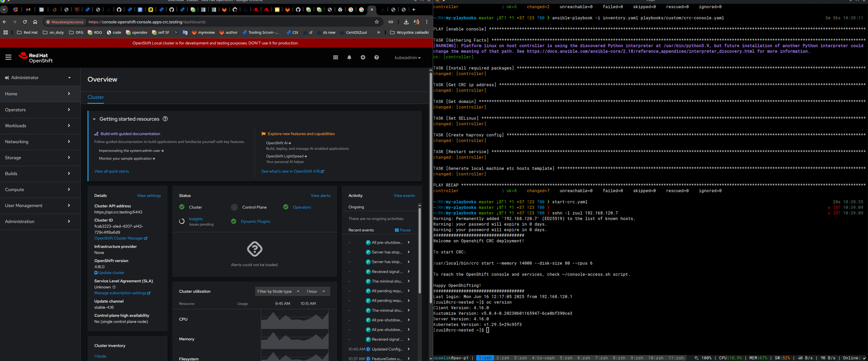The image size is (868, 361).
Task: Select the Cluster tab
Action: click(x=96, y=97)
